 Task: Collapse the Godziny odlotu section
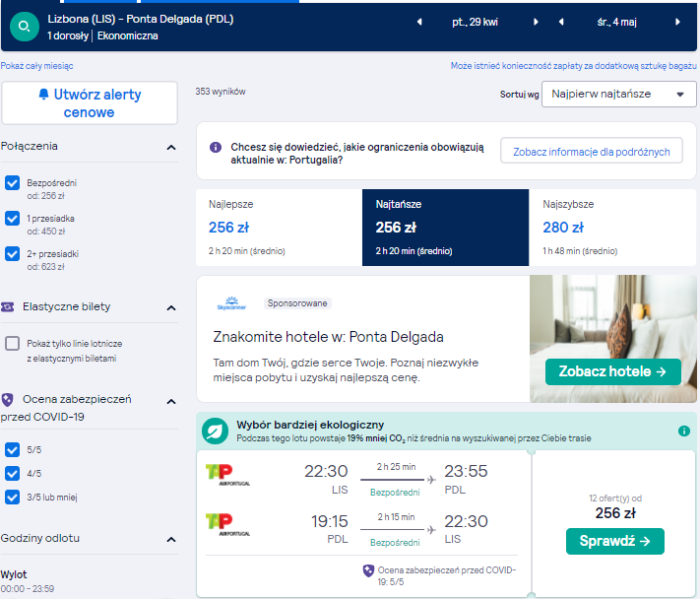coord(171,540)
